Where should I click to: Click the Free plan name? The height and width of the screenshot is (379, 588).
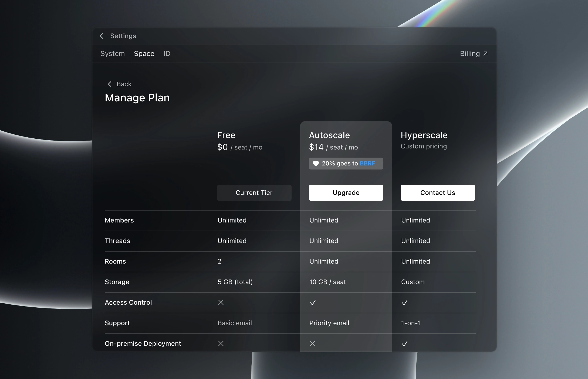click(x=226, y=135)
